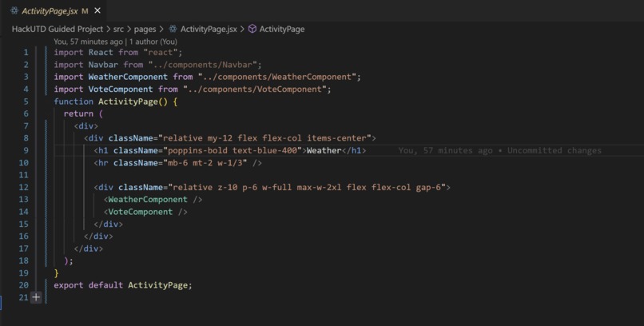Open the "1 author (You)" CodeLens link
This screenshot has width=644, height=326.
click(x=153, y=42)
